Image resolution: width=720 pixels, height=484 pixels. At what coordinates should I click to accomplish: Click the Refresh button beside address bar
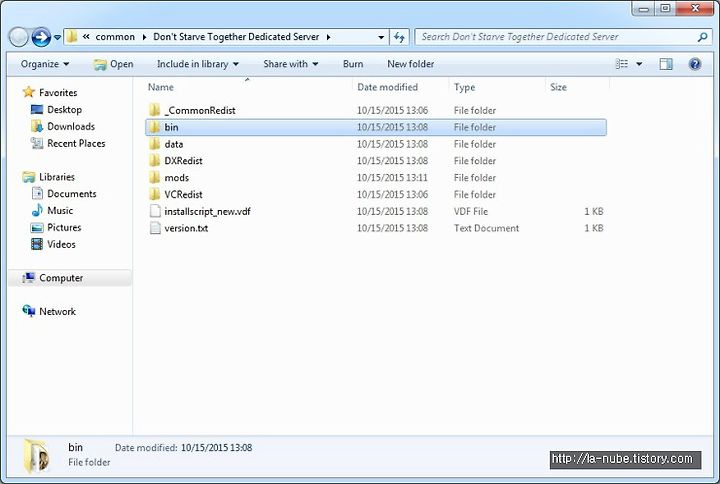tap(399, 37)
